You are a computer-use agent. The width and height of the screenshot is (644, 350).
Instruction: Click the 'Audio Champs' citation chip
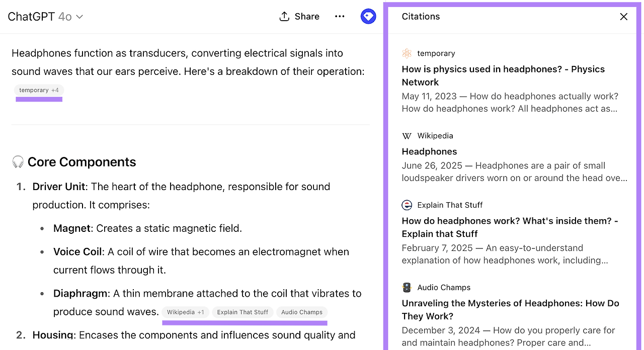[302, 312]
